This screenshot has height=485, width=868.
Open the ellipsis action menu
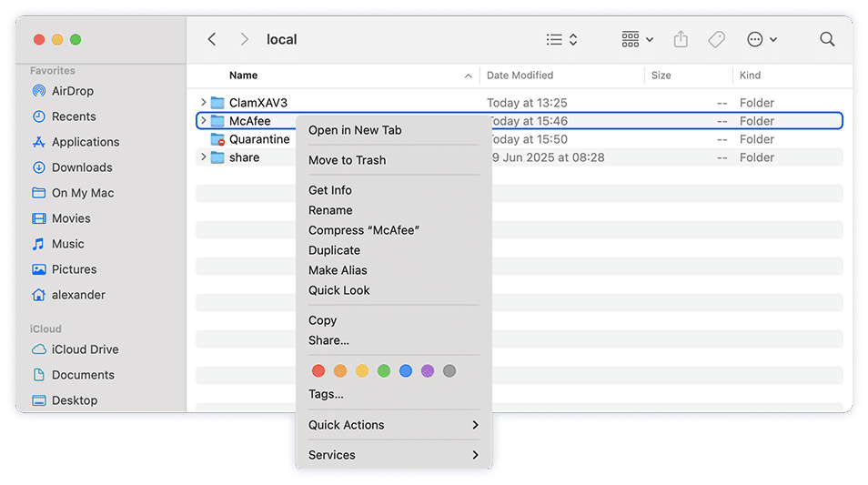762,39
